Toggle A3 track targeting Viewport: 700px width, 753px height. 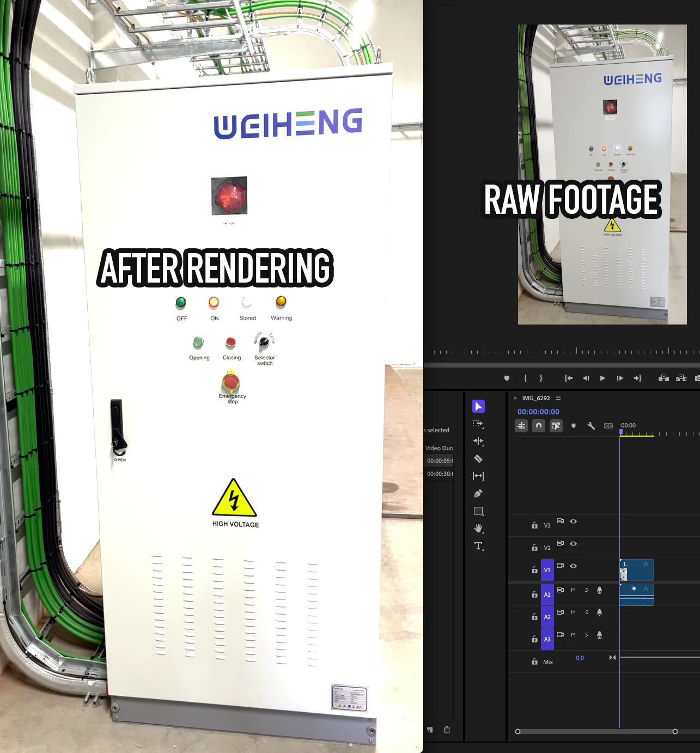tap(547, 639)
